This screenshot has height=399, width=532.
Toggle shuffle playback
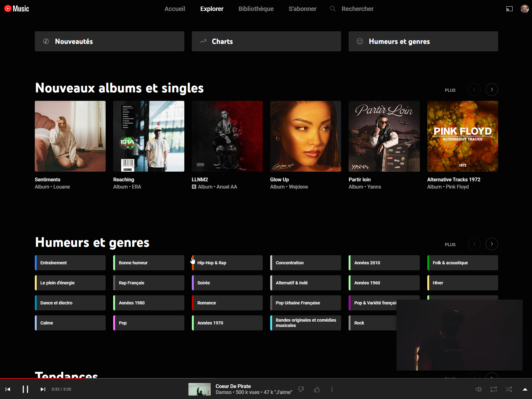pos(509,389)
